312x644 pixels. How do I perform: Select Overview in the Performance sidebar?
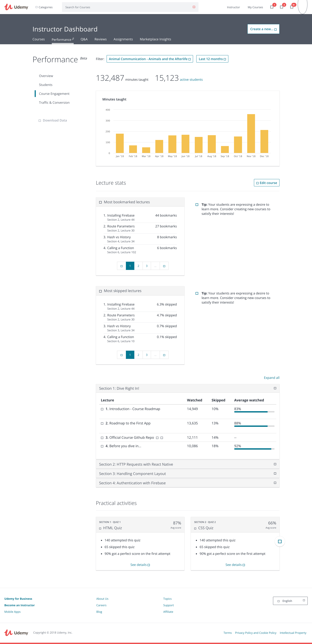pyautogui.click(x=46, y=76)
